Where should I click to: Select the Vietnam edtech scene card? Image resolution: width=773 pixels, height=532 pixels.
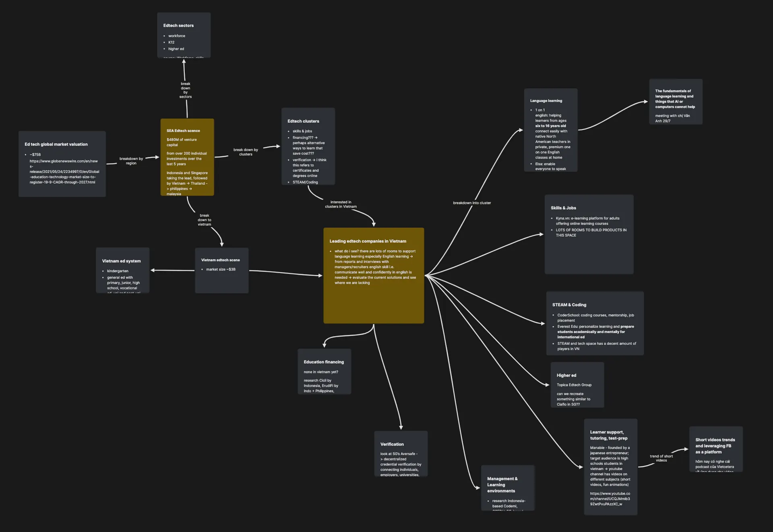[221, 270]
